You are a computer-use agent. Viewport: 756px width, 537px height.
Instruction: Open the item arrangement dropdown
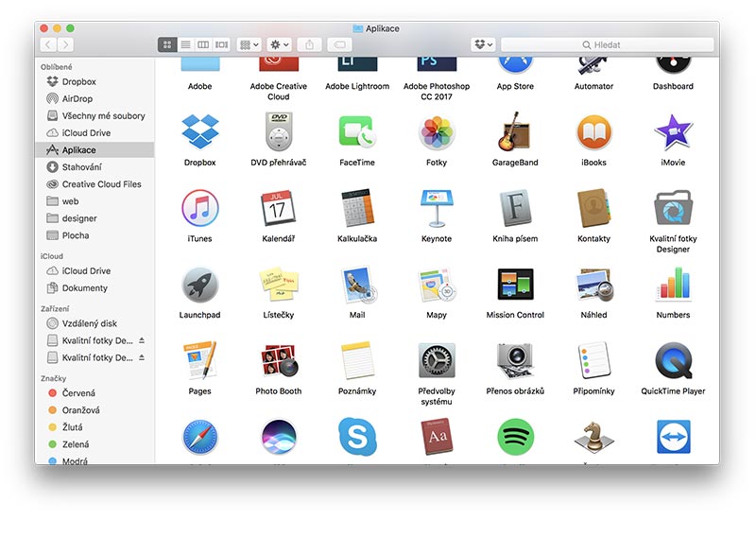point(249,44)
